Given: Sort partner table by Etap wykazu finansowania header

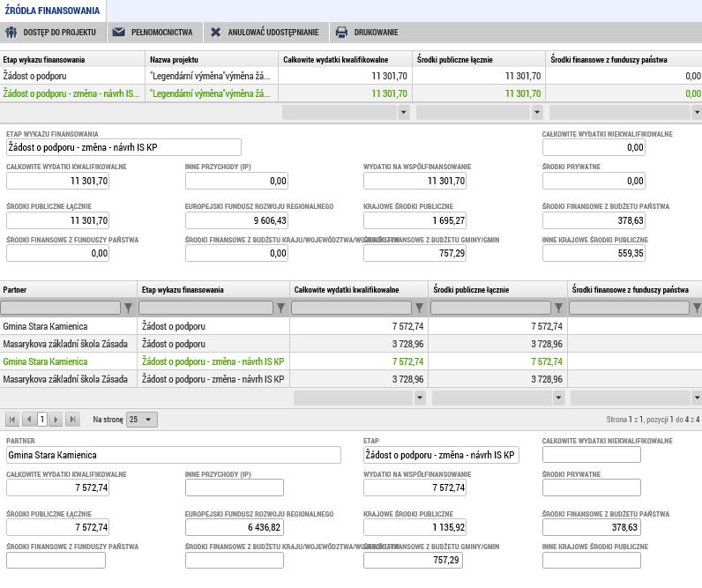Looking at the screenshot, I should [213, 289].
